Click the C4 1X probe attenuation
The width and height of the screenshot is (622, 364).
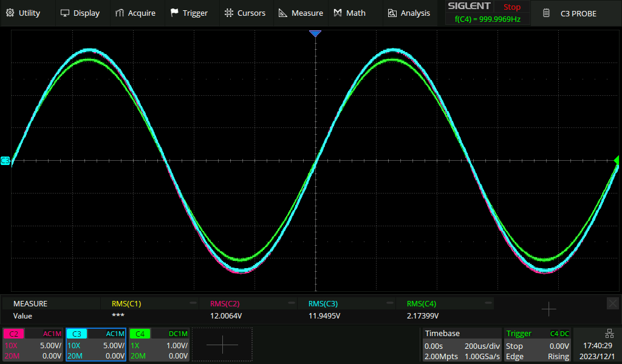[135, 345]
